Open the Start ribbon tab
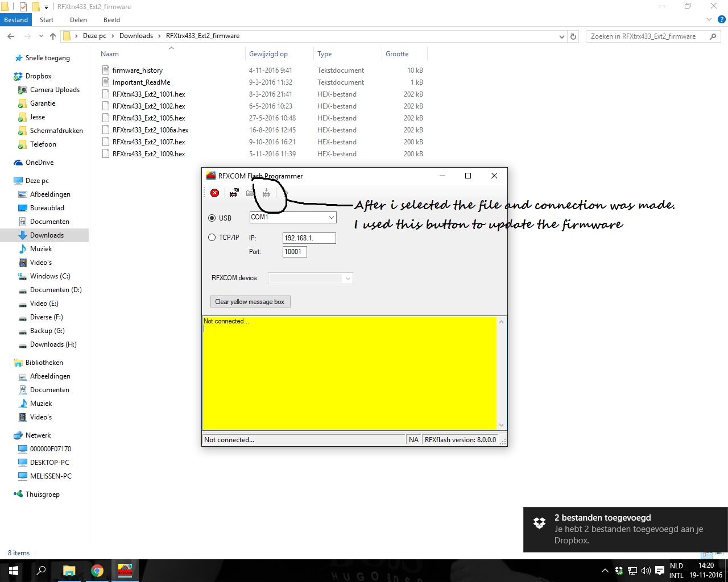Screen dimensions: 728x582 pyautogui.click(x=47, y=20)
